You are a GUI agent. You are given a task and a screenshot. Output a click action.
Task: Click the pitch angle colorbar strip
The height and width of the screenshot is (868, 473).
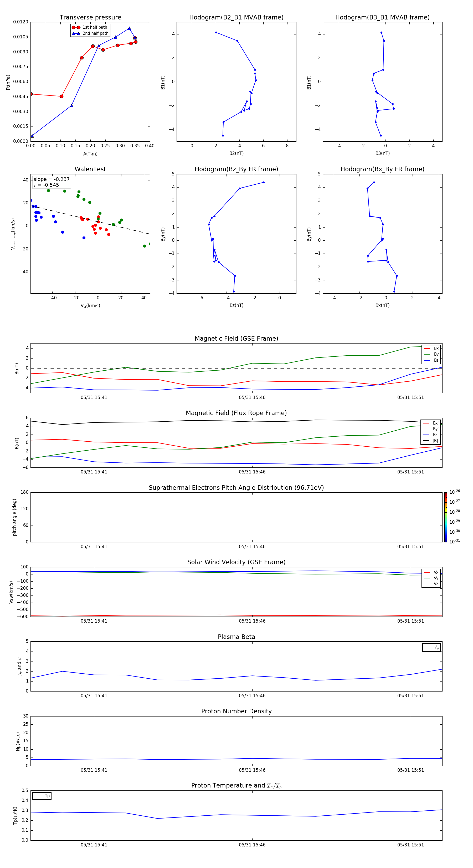(446, 517)
